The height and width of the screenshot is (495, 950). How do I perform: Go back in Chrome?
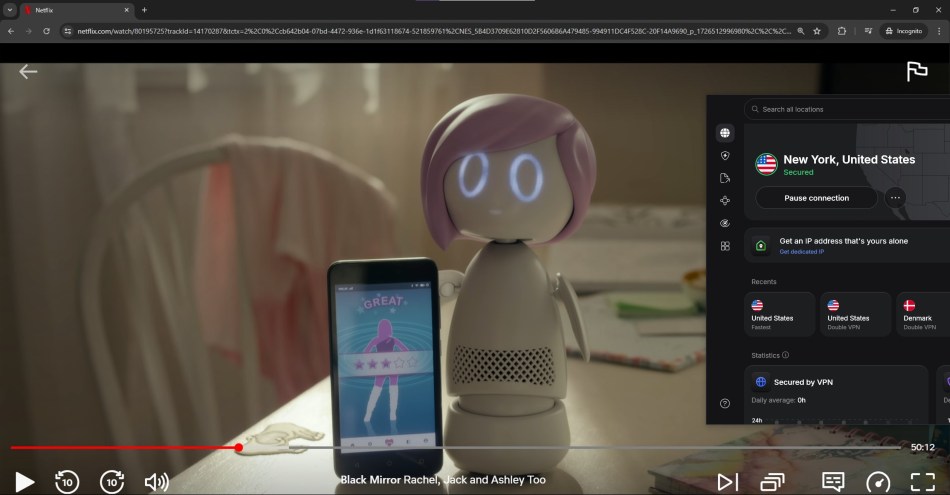pos(11,31)
